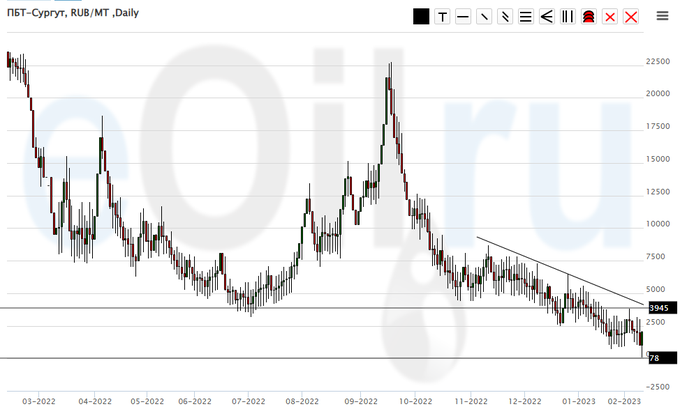The width and height of the screenshot is (680, 409).
Task: Click the large red X clear-all button
Action: (x=631, y=16)
